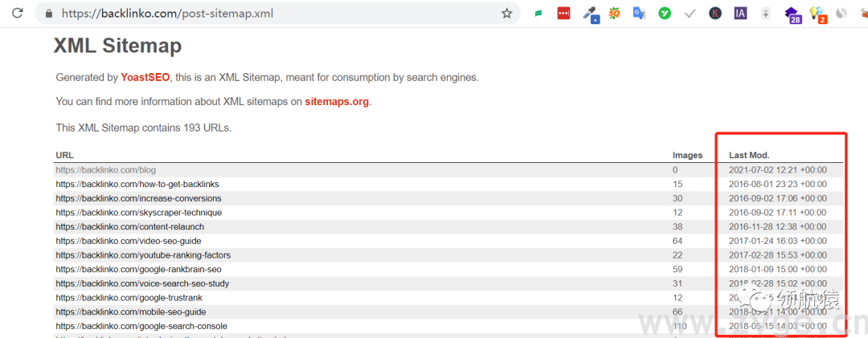This screenshot has width=868, height=338.
Task: Open the Google Translate extension
Action: pos(639,14)
